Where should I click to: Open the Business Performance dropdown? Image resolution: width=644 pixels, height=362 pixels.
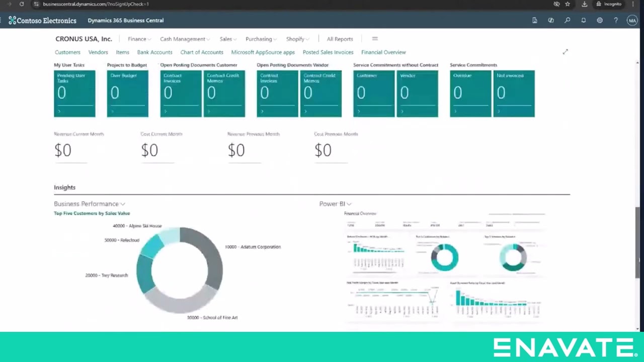pyautogui.click(x=90, y=204)
